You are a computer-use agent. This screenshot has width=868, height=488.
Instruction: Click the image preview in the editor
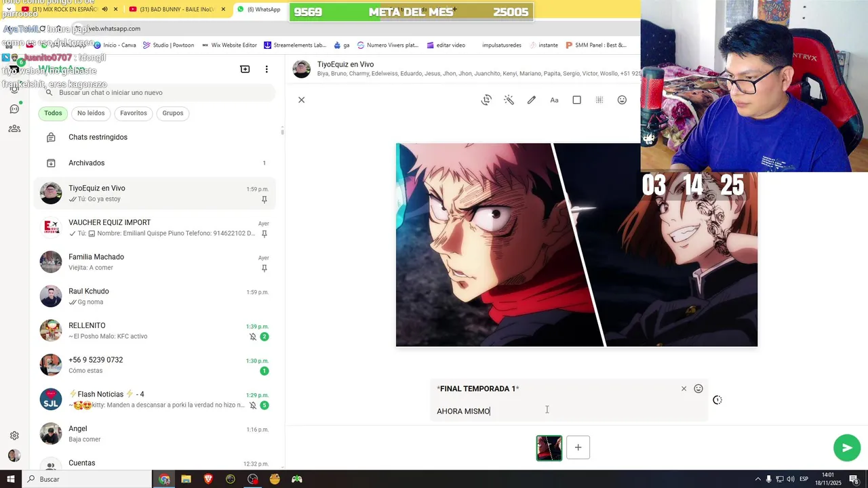pos(576,245)
